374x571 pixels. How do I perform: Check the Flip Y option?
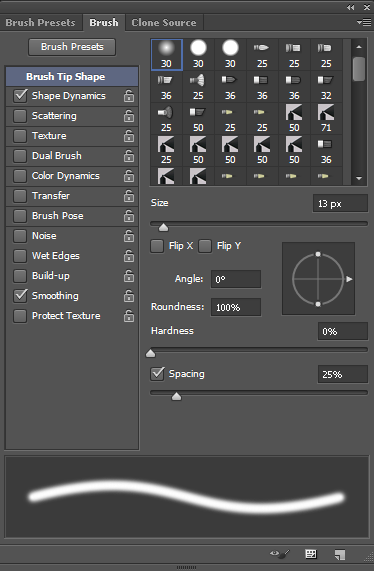pyautogui.click(x=205, y=246)
